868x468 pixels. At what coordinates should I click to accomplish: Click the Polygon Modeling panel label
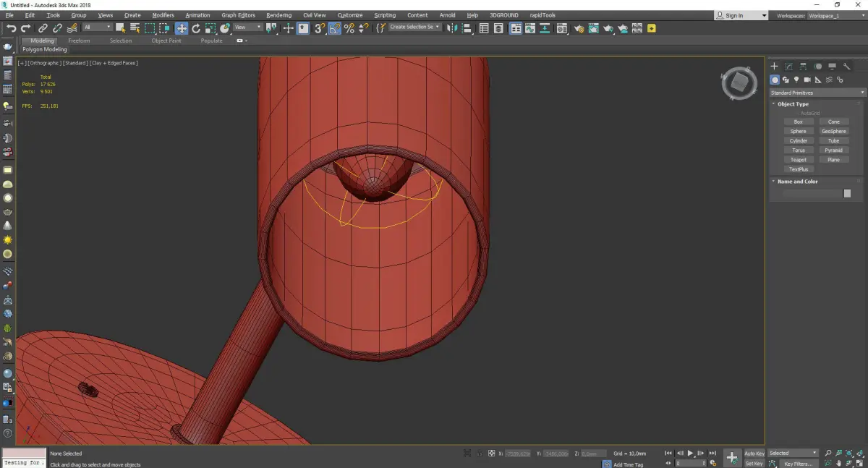tap(44, 50)
